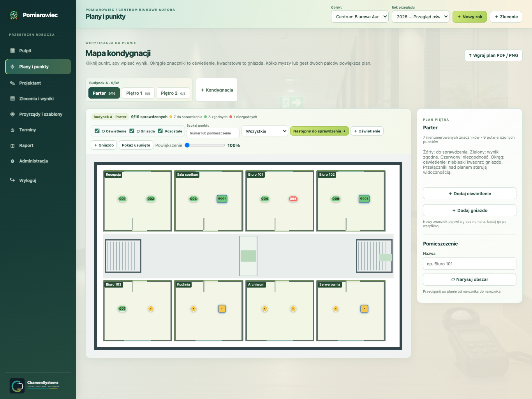The image size is (532, 399).
Task: Toggle the Gniazda visibility checkbox
Action: point(132,131)
